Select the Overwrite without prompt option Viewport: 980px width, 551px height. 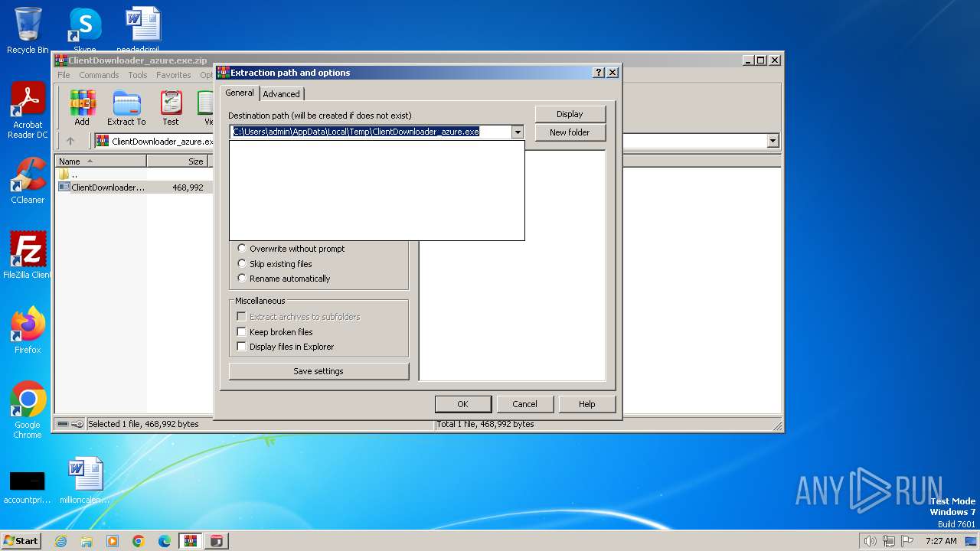tap(291, 249)
